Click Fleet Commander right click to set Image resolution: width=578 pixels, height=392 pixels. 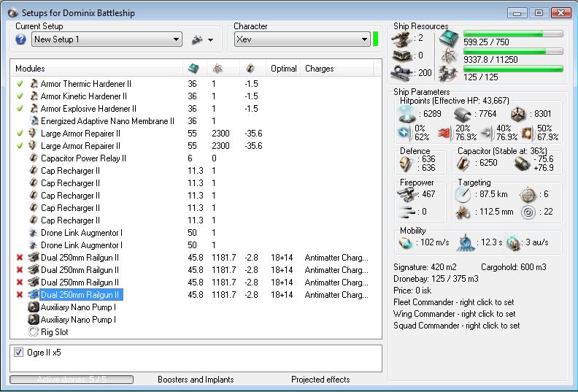(x=453, y=302)
